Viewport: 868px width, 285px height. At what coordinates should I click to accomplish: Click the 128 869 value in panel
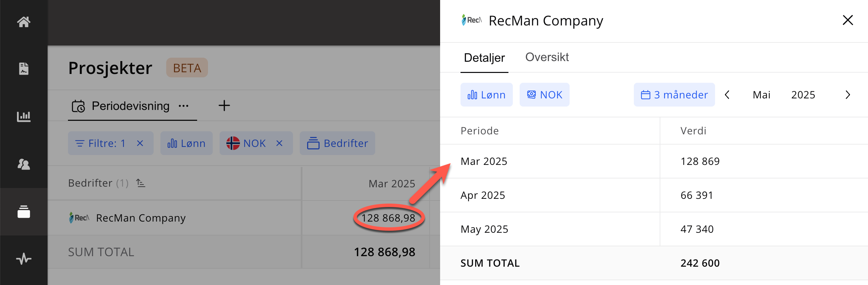(x=700, y=161)
